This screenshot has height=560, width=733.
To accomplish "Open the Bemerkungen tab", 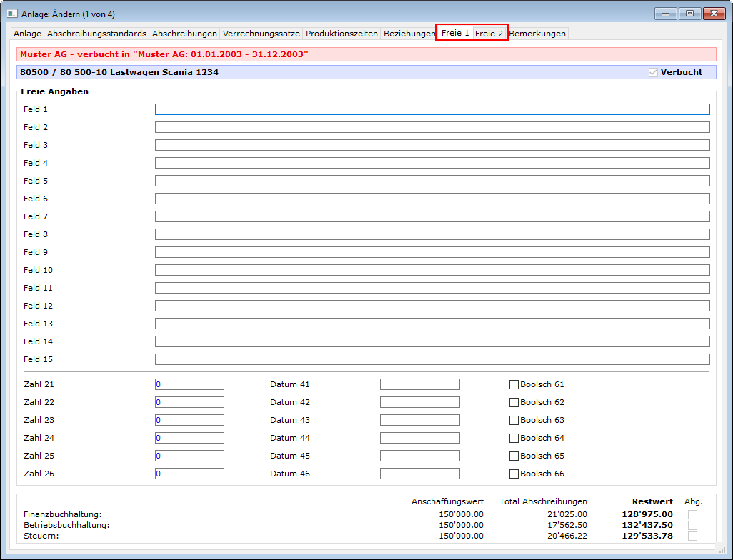I will click(537, 34).
